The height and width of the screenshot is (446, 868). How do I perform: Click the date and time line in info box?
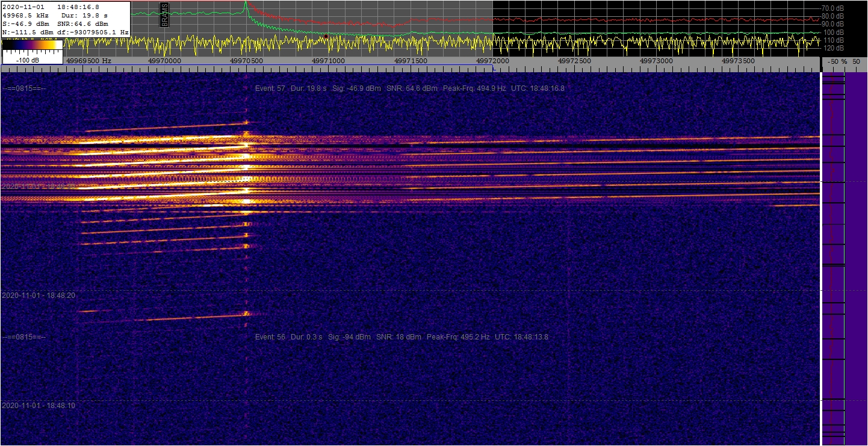point(51,7)
